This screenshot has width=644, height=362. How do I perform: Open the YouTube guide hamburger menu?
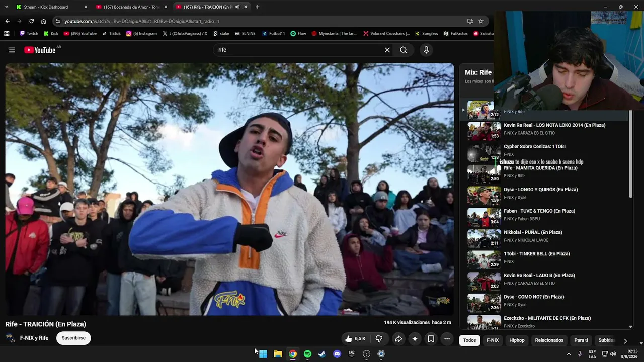pyautogui.click(x=12, y=50)
